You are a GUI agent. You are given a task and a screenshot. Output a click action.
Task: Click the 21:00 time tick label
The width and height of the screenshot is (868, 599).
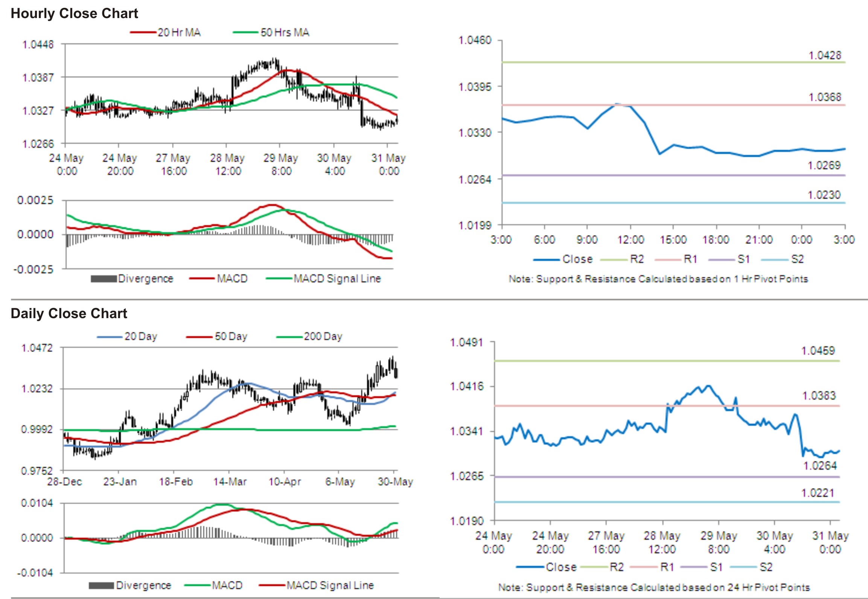(759, 239)
